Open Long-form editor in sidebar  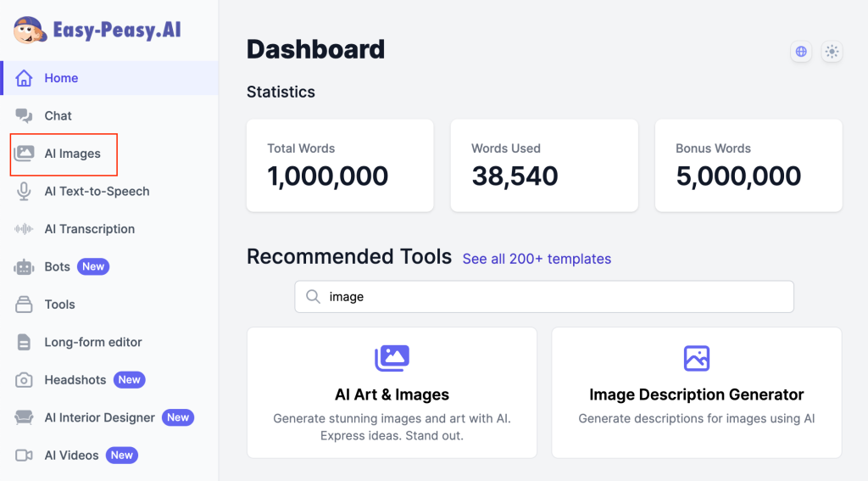pyautogui.click(x=92, y=343)
